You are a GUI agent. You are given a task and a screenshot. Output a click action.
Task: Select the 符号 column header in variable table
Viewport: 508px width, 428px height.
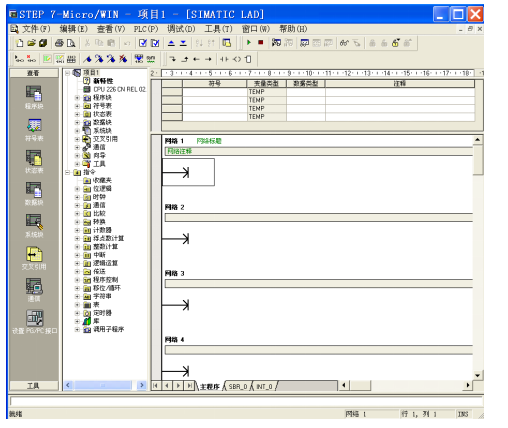(214, 83)
